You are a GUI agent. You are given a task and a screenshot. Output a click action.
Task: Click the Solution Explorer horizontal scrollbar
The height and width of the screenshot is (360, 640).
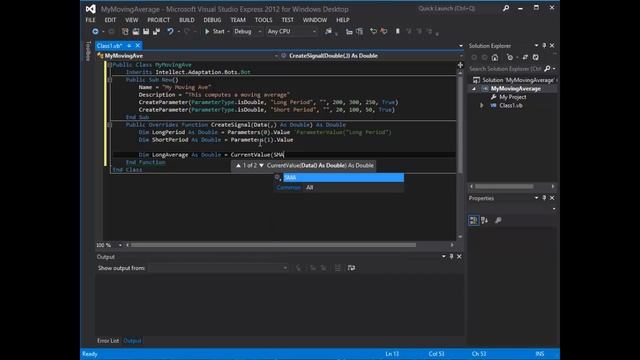(x=504, y=187)
